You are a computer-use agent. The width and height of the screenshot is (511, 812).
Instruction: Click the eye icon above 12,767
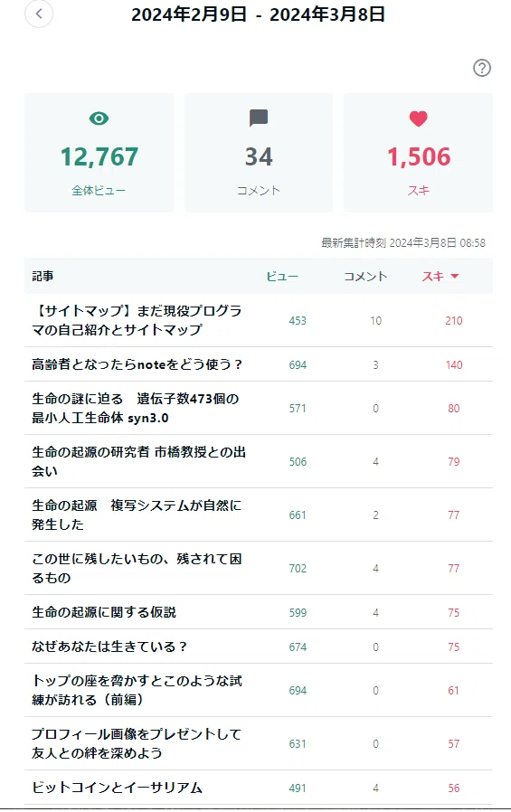(99, 118)
